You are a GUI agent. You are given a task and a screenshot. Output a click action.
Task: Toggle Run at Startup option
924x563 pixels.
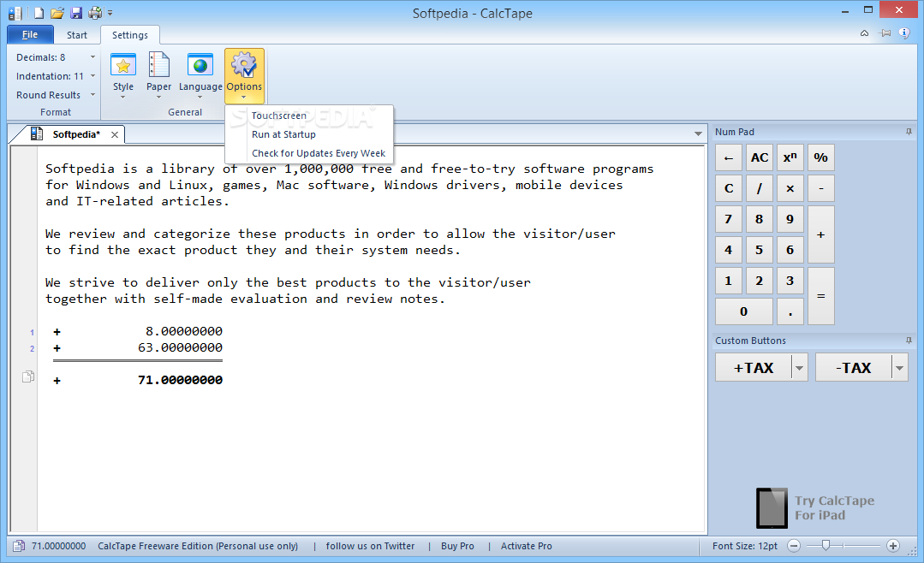click(309, 134)
